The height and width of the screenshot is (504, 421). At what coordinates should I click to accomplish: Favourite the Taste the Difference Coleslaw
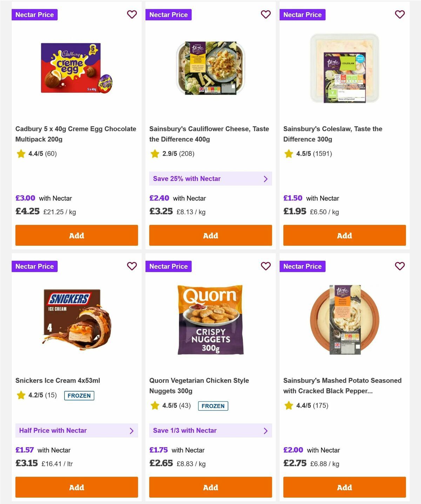[400, 15]
